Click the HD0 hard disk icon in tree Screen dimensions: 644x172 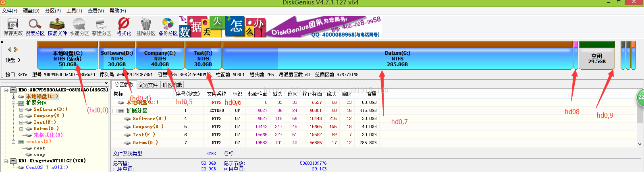14,90
